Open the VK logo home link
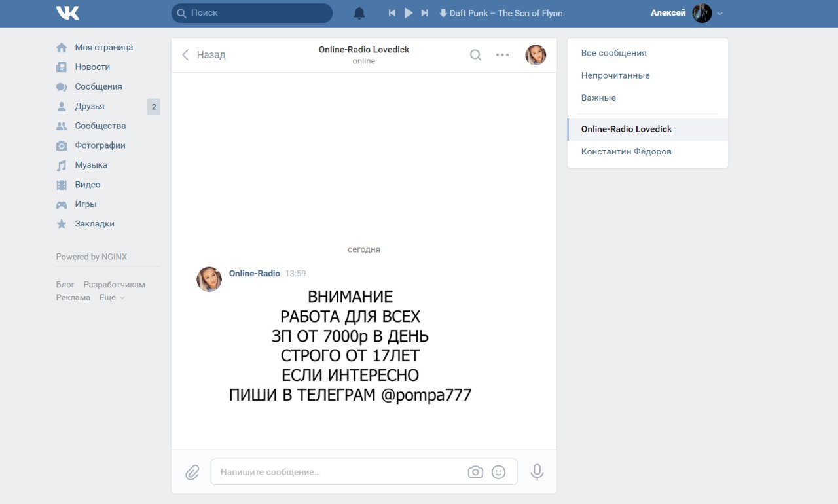The width and height of the screenshot is (838, 504). 67,12
